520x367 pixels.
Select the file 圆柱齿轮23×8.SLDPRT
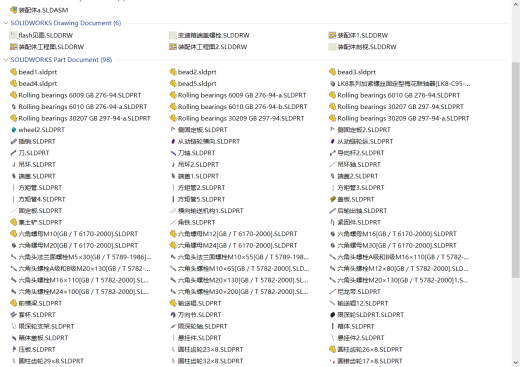click(211, 350)
